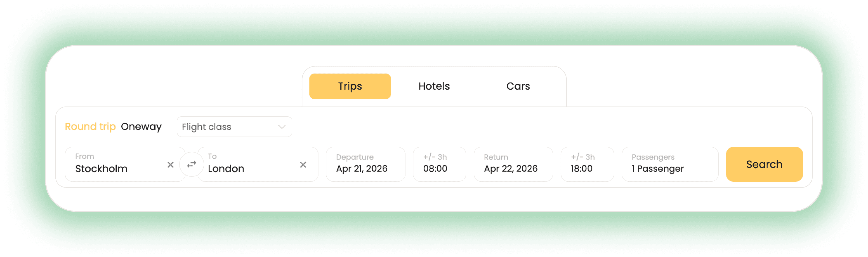Viewport: 868px width, 257px height.
Task: Open the Cars tab
Action: [x=518, y=86]
